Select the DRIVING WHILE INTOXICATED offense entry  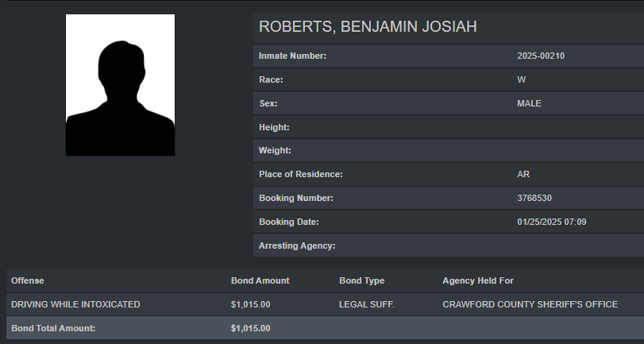(x=75, y=304)
